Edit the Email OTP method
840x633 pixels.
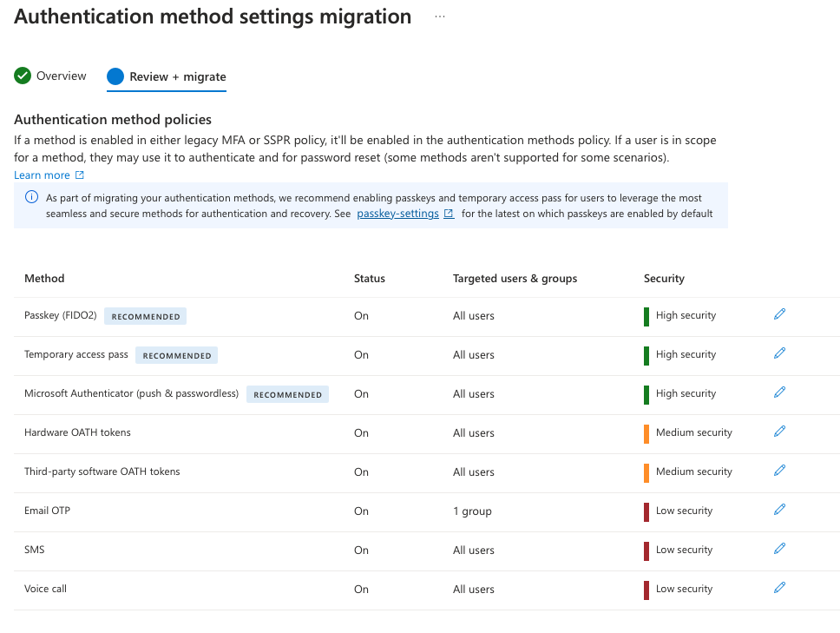click(x=779, y=510)
